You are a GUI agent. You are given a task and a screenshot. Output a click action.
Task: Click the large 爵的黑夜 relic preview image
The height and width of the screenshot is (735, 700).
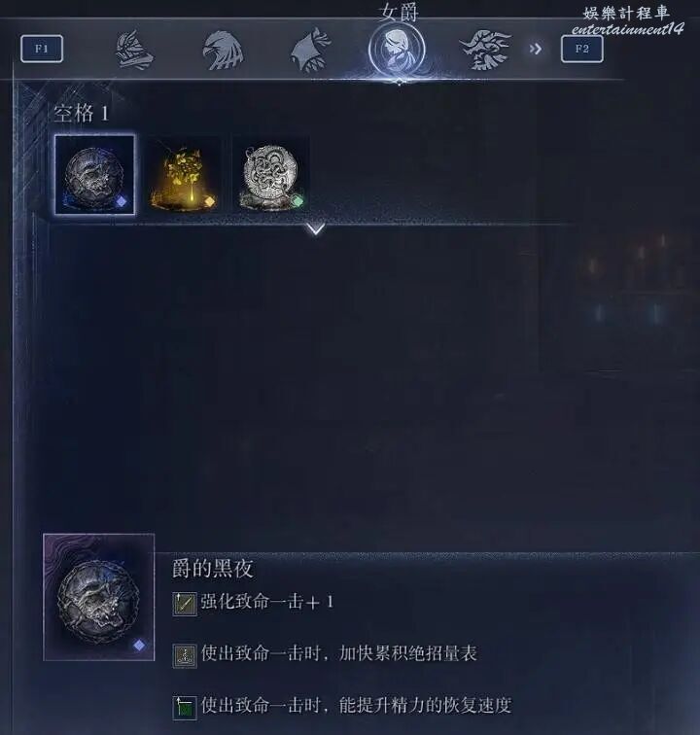pyautogui.click(x=99, y=597)
